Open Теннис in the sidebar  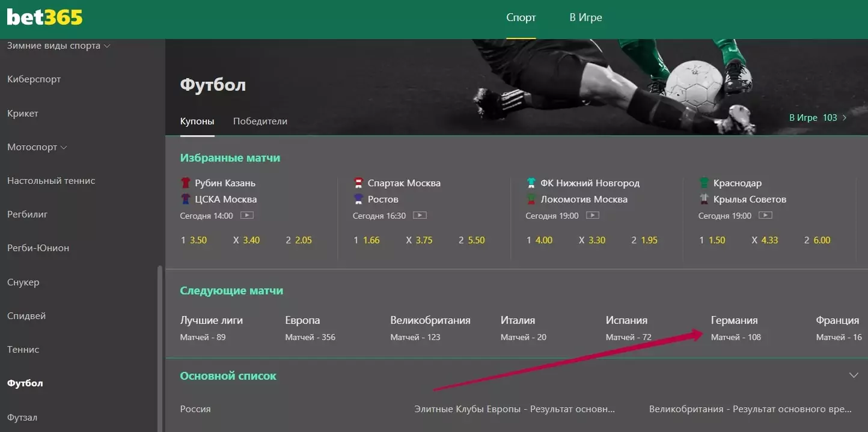[x=23, y=350]
